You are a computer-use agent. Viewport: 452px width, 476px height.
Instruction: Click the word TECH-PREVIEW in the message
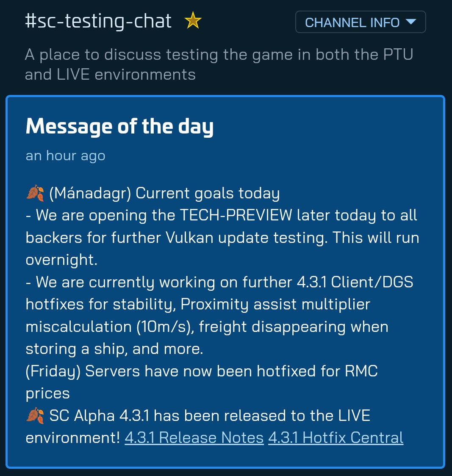tap(236, 215)
